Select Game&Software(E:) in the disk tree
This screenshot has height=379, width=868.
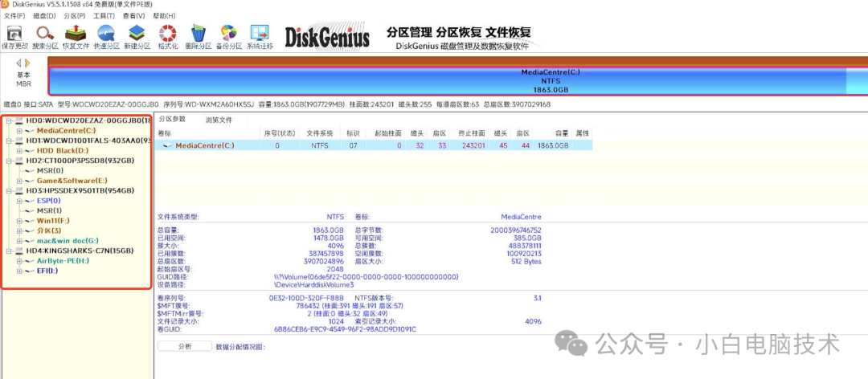72,181
